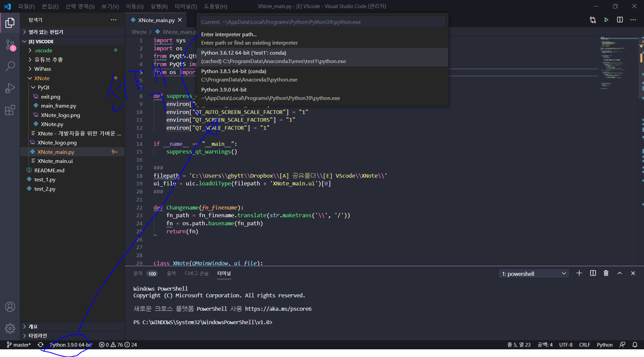The width and height of the screenshot is (644, 357).
Task: Click the editor minimap preview
Action: click(x=619, y=63)
